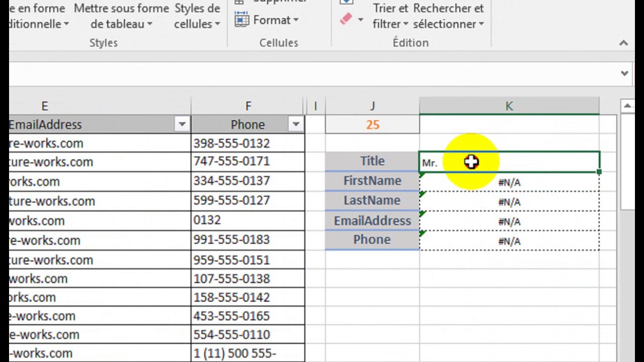Screen dimensions: 644x362
Task: Click the LastName label cell
Action: pyautogui.click(x=372, y=201)
